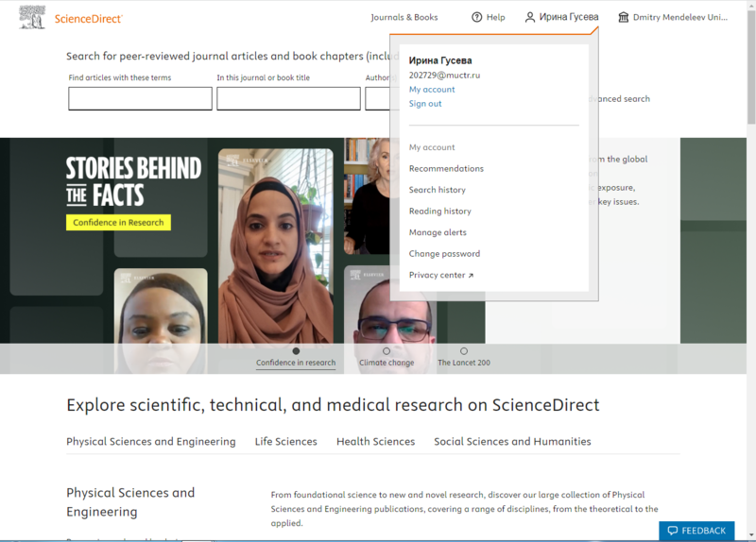Image resolution: width=756 pixels, height=542 pixels.
Task: Select Change password
Action: click(x=444, y=253)
